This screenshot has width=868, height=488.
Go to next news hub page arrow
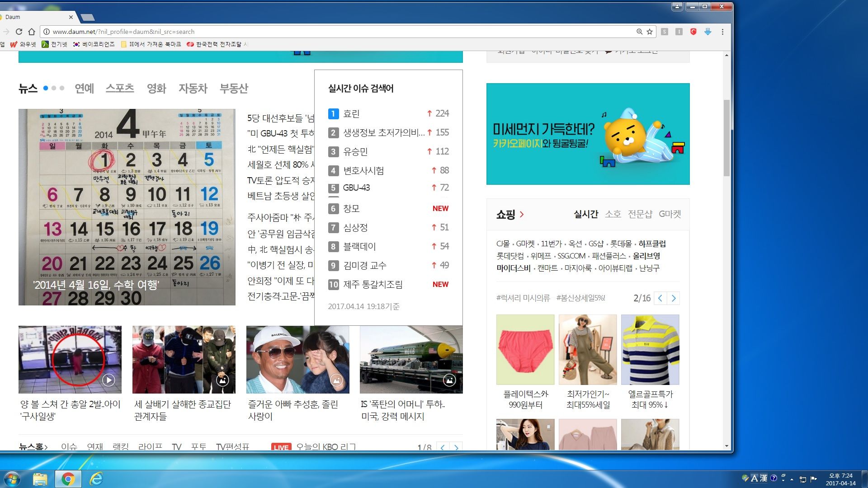456,447
